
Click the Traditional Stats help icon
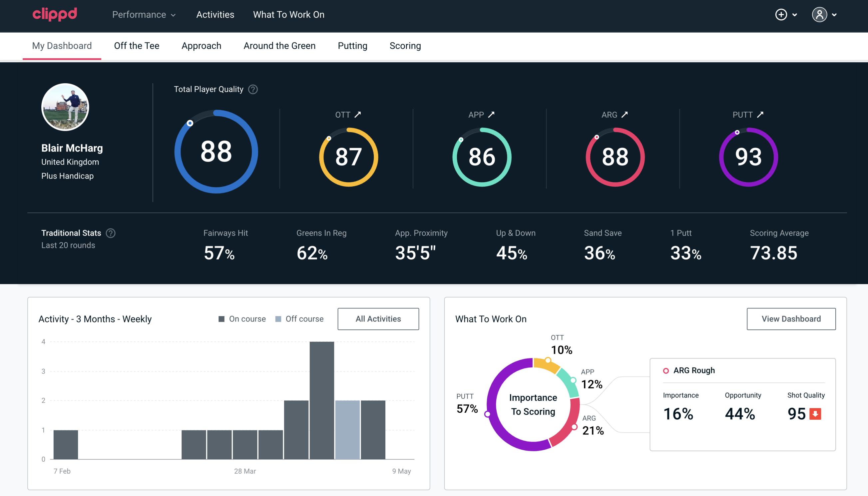[x=110, y=233]
